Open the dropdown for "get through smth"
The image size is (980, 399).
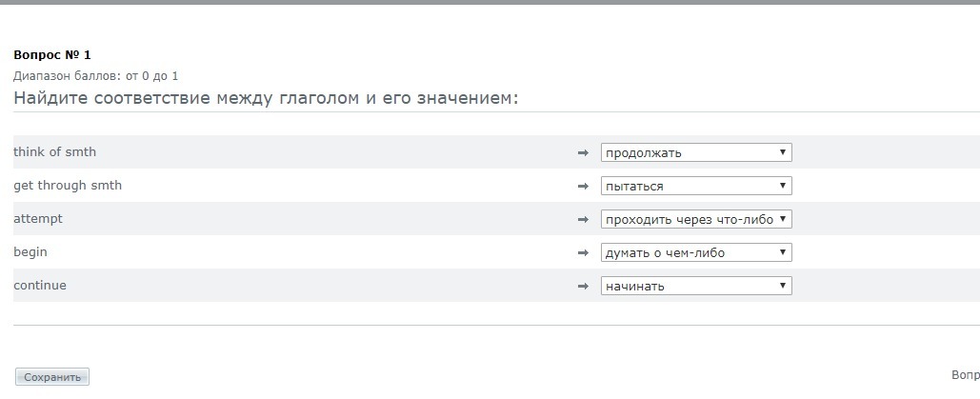(x=696, y=186)
